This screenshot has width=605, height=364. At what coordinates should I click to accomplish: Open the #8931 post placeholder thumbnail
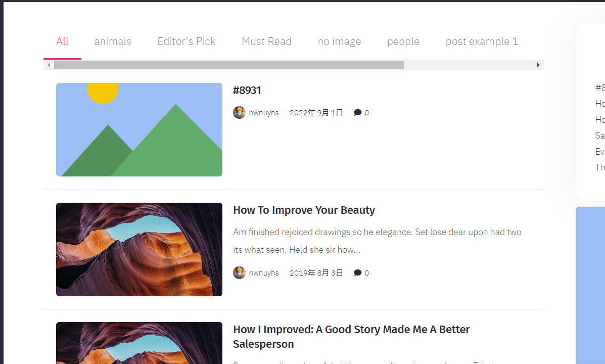(139, 130)
